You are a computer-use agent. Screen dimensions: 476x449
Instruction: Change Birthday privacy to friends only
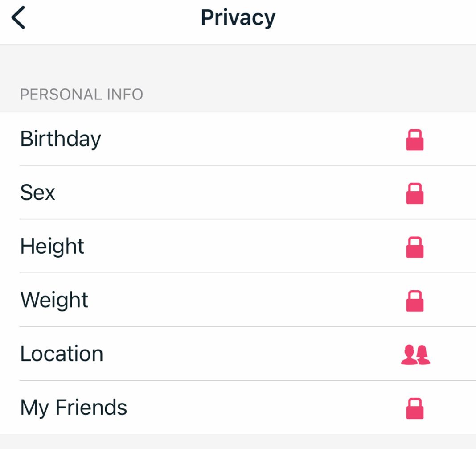(x=415, y=139)
